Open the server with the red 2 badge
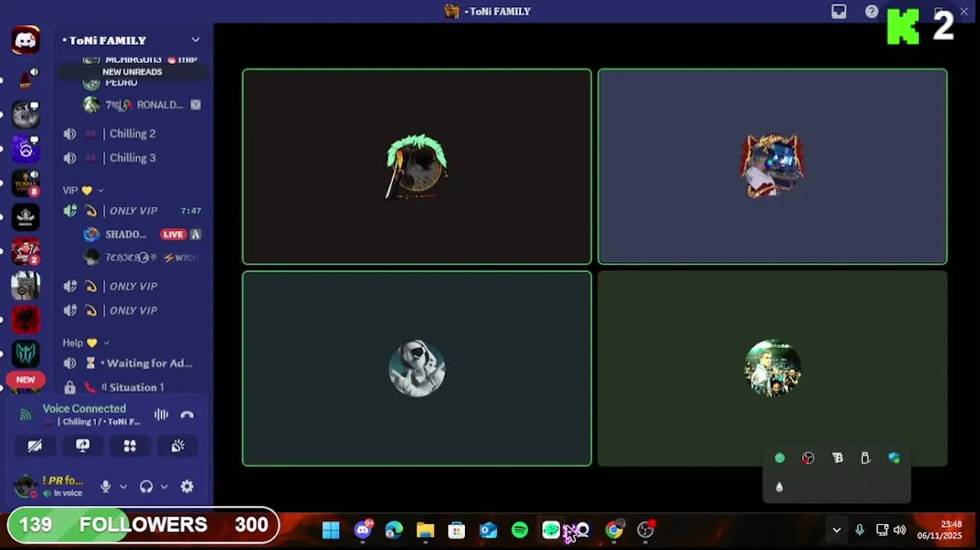980x550 pixels. pos(25,251)
